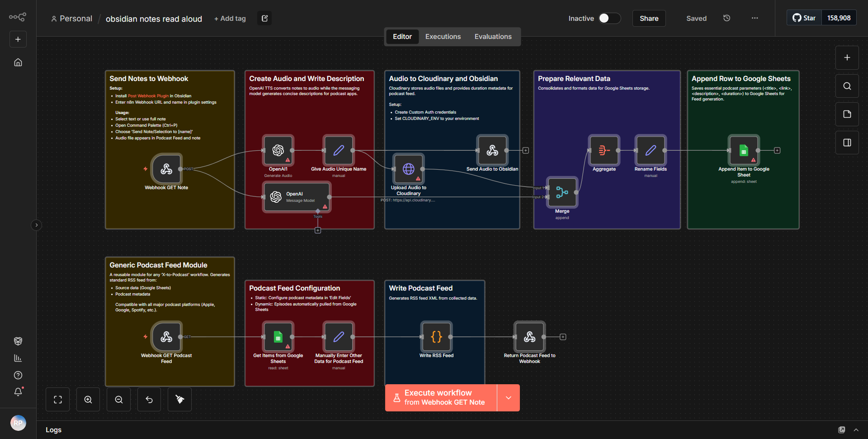This screenshot has width=868, height=439.
Task: Open the Insights bar chart icon
Action: [x=18, y=358]
